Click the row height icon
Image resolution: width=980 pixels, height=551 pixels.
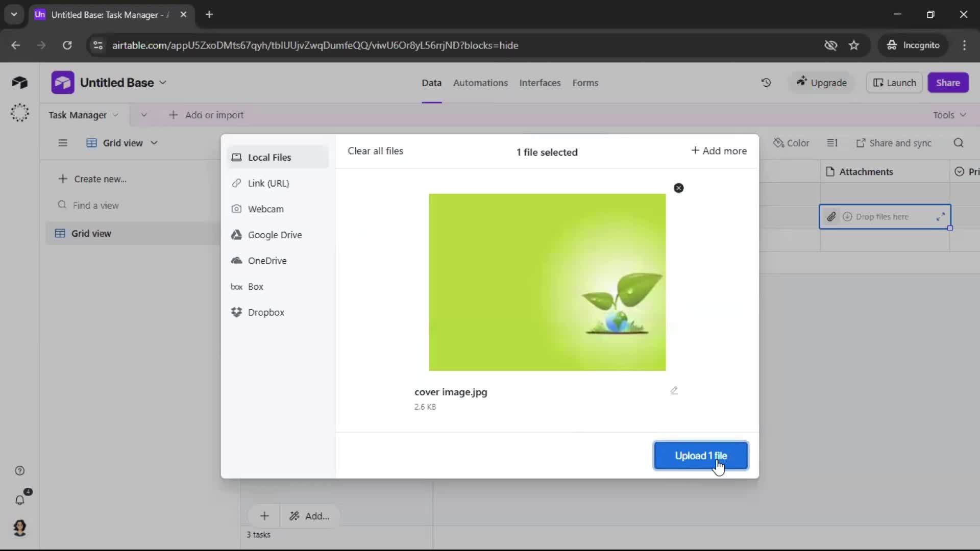[832, 143]
